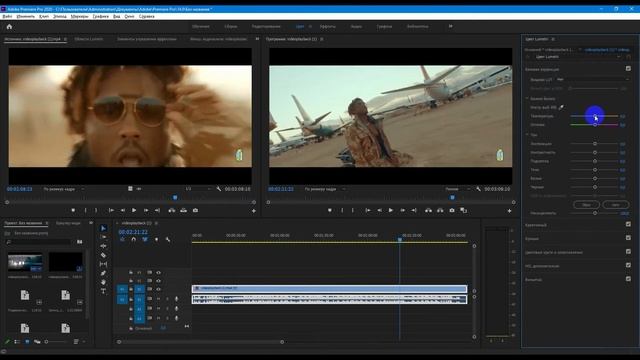Select the Slip tool
The image size is (640, 360).
(x=103, y=264)
